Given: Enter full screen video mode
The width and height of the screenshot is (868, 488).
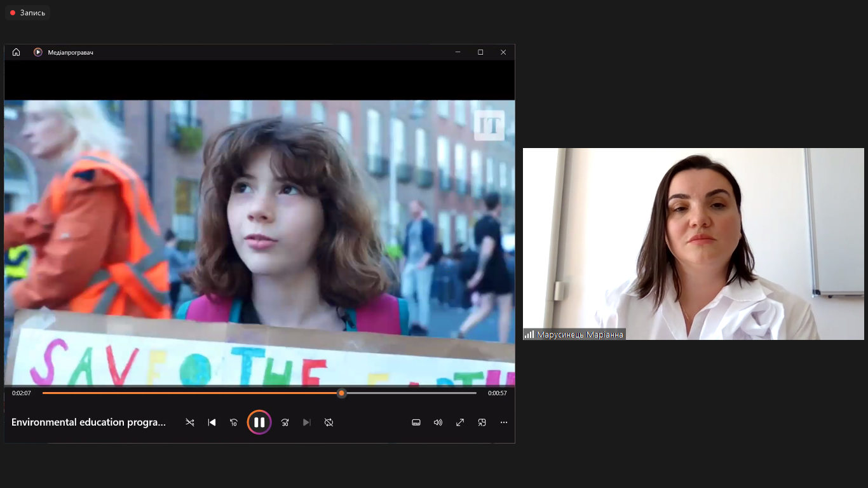Looking at the screenshot, I should [x=460, y=423].
